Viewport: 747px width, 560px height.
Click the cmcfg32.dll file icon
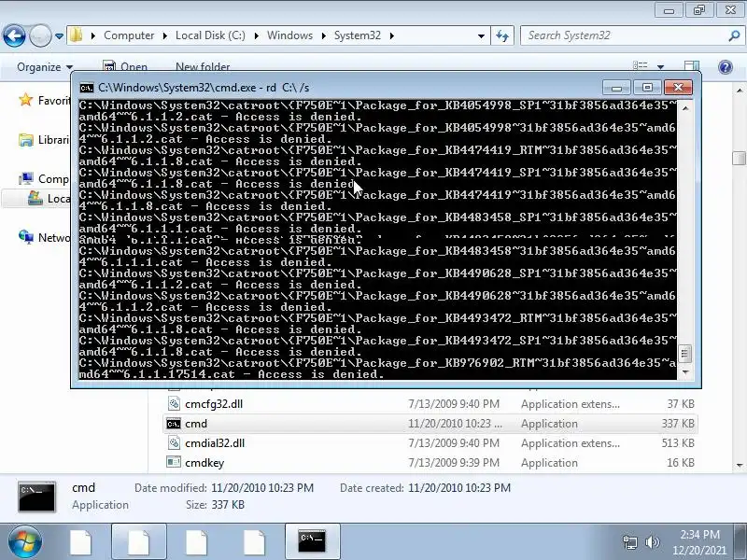pyautogui.click(x=174, y=403)
